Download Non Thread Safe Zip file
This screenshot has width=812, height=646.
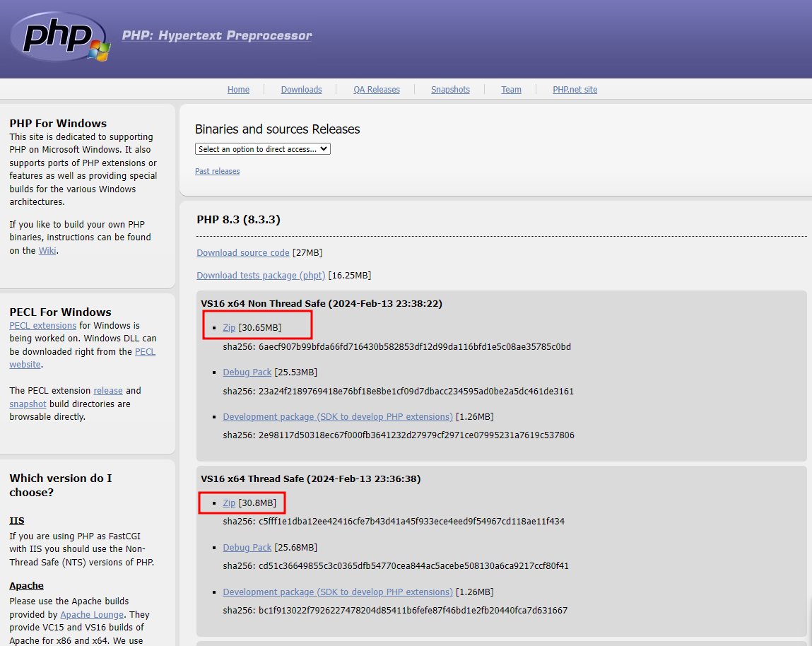pyautogui.click(x=229, y=328)
